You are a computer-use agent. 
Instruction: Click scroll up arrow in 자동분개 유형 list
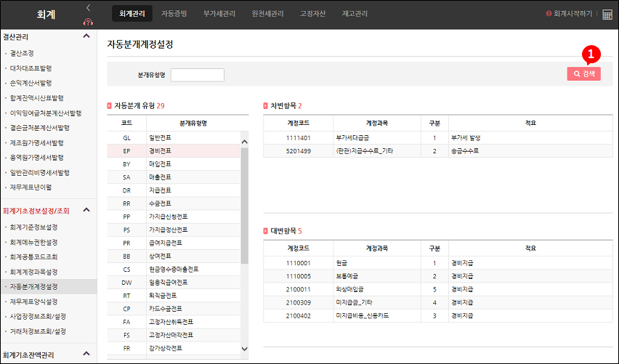click(244, 142)
